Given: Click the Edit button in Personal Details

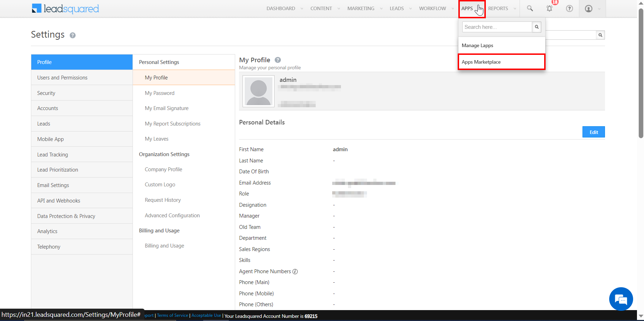Looking at the screenshot, I should coord(594,132).
